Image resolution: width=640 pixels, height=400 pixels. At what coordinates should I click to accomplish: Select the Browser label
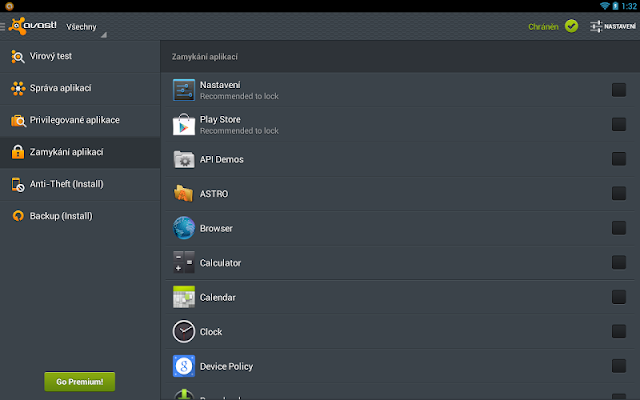pos(216,229)
